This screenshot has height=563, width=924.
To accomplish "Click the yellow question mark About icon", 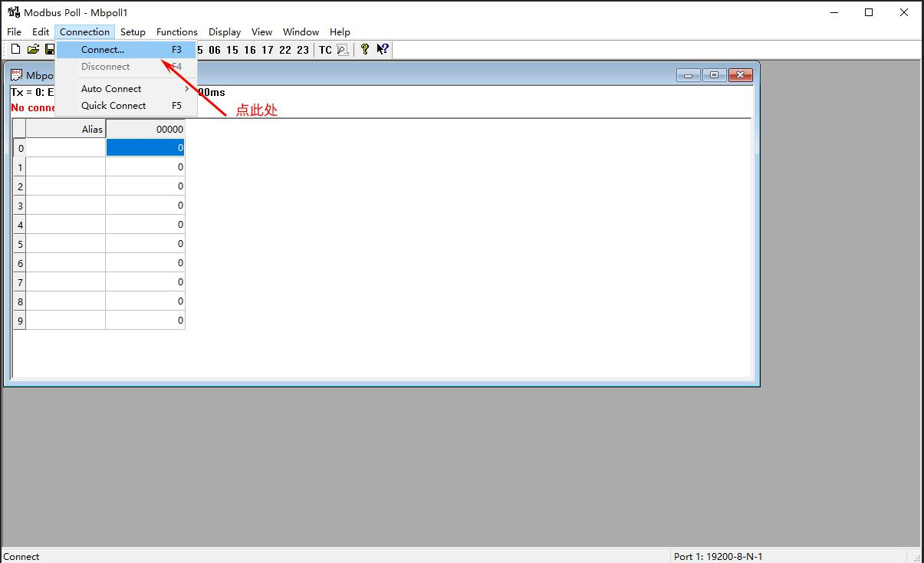I will click(x=365, y=49).
